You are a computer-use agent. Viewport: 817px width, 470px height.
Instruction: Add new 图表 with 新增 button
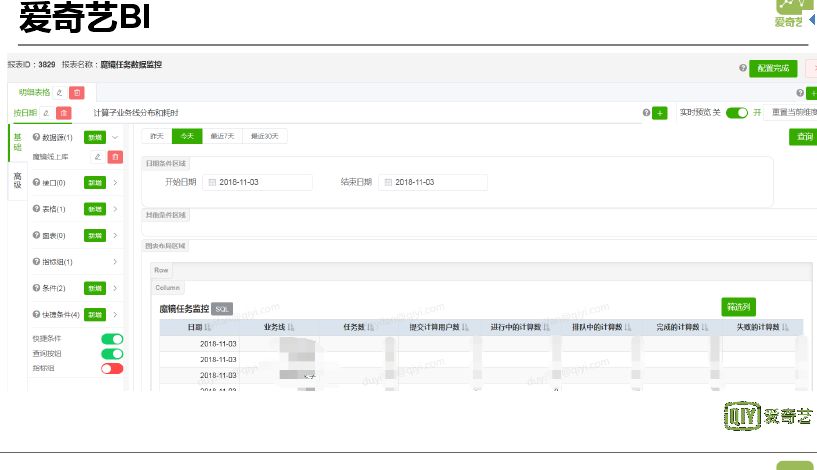click(x=95, y=236)
